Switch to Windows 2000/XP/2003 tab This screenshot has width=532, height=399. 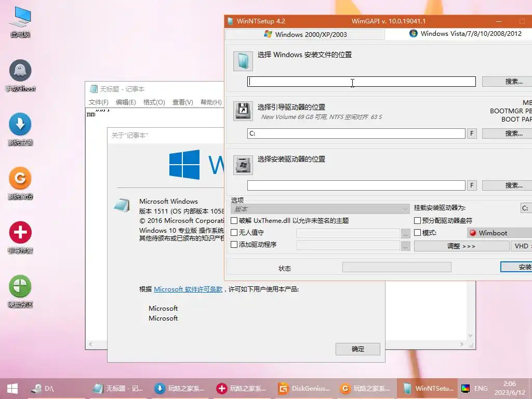tap(305, 34)
